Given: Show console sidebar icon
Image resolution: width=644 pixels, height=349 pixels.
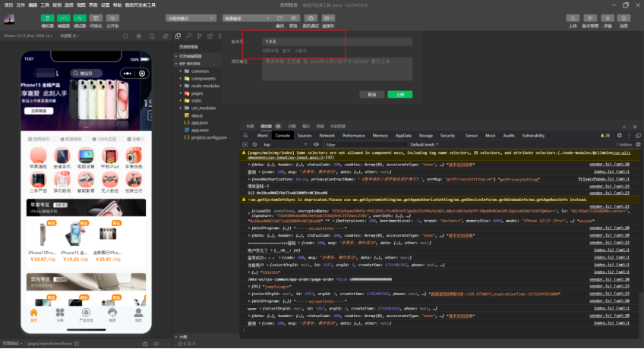Looking at the screenshot, I should click(x=245, y=144).
